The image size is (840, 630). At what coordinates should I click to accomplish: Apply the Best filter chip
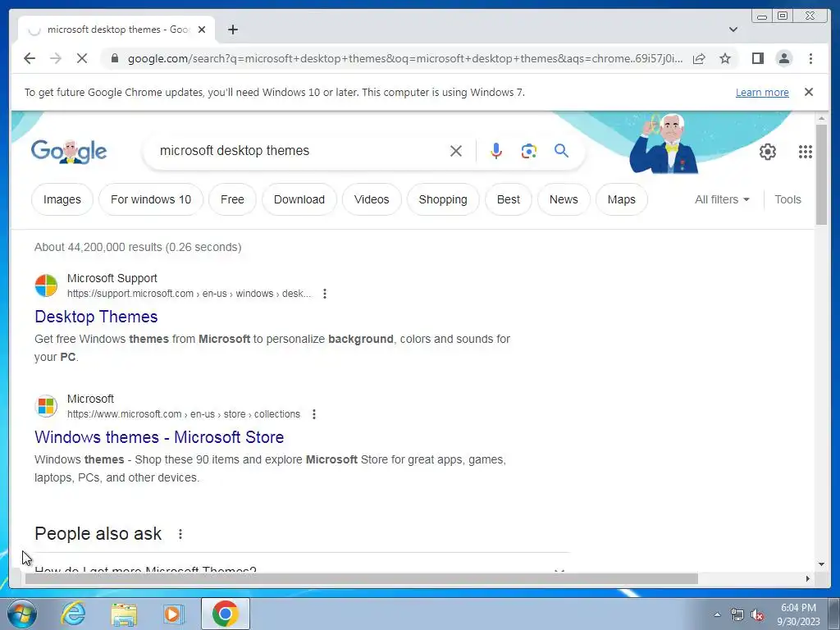[509, 199]
